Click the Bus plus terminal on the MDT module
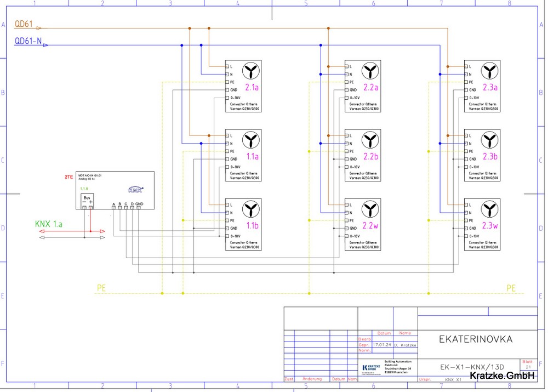 tap(91, 208)
